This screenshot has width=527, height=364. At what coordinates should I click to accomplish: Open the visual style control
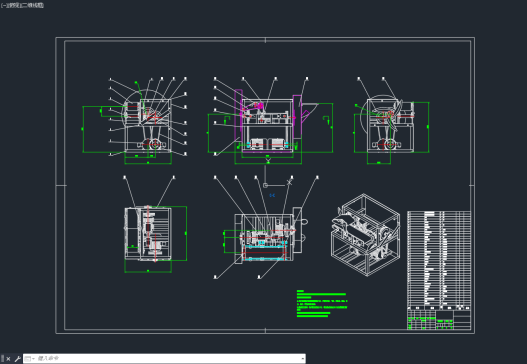point(32,5)
